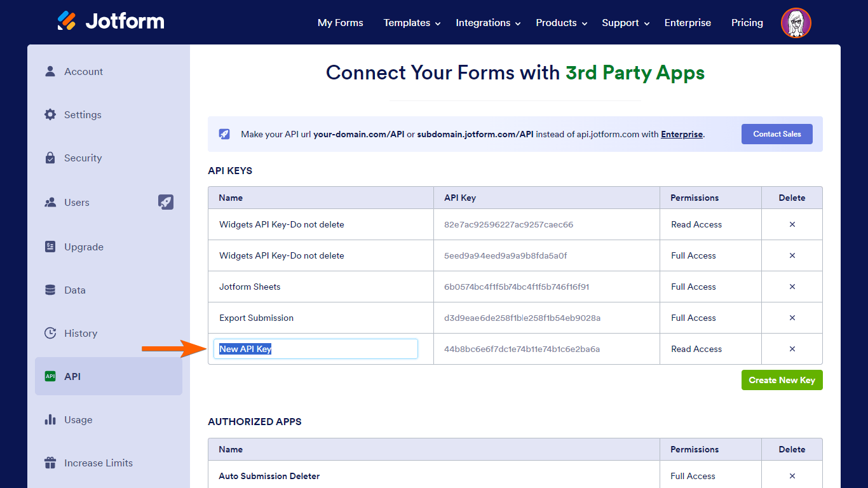This screenshot has height=488, width=868.
Task: Click the Security lock icon in sidebar
Action: point(50,158)
